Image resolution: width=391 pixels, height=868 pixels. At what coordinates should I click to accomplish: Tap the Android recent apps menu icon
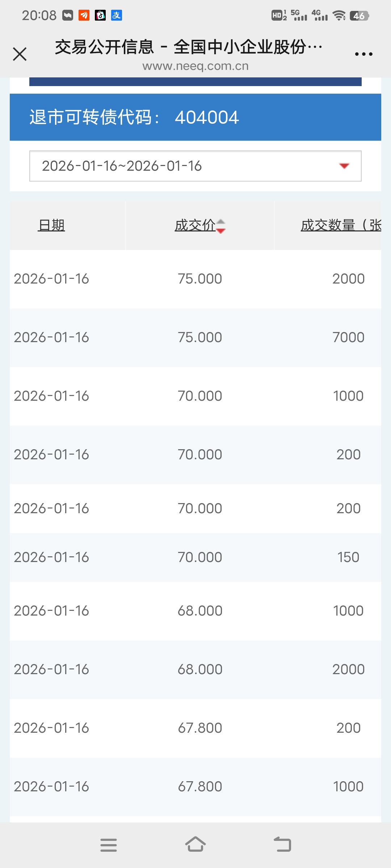109,845
